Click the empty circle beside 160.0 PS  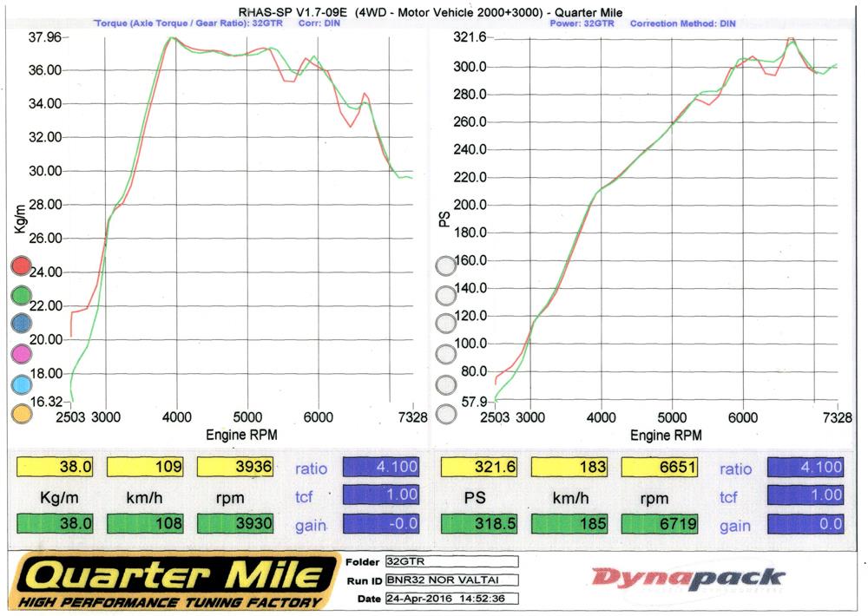tap(445, 266)
